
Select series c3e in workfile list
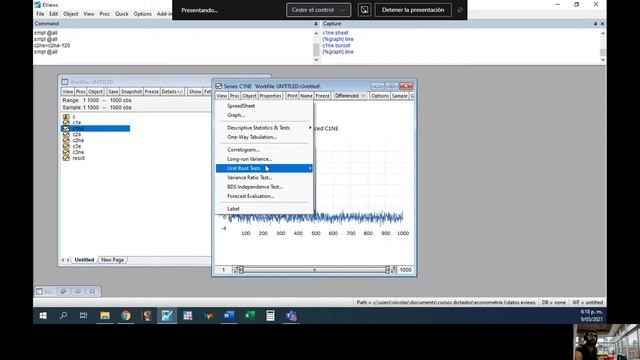point(77,146)
